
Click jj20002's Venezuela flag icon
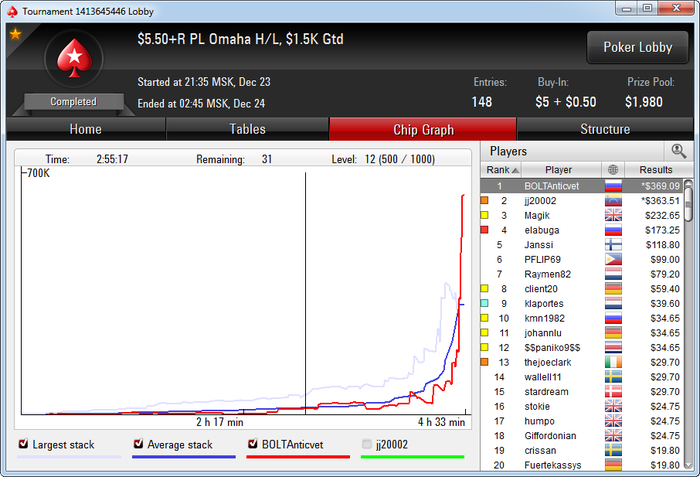pos(613,201)
